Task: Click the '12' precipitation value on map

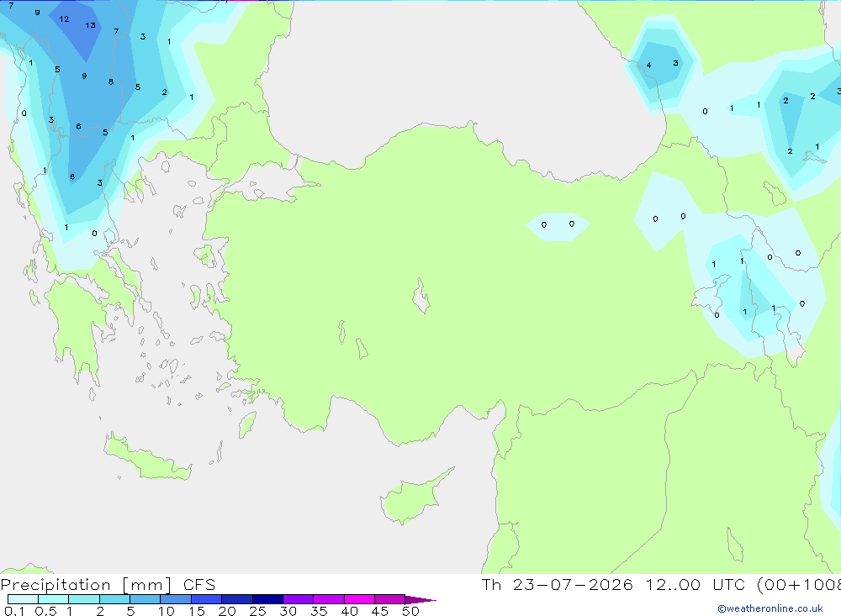Action: 64,18
